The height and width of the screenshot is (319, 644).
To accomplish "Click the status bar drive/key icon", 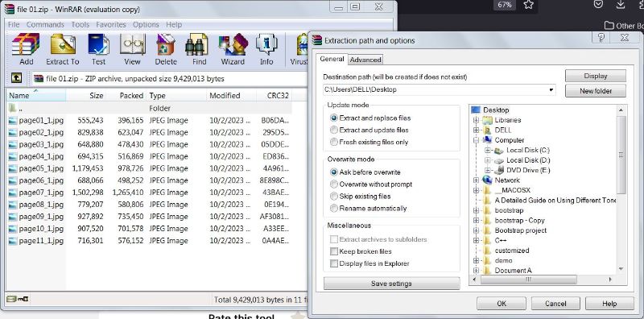I will tap(17, 300).
